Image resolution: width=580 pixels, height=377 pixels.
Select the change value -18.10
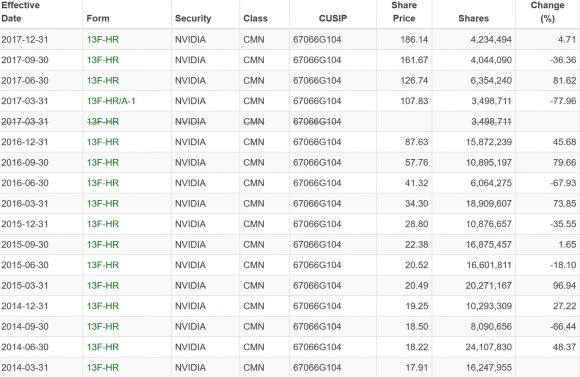563,265
